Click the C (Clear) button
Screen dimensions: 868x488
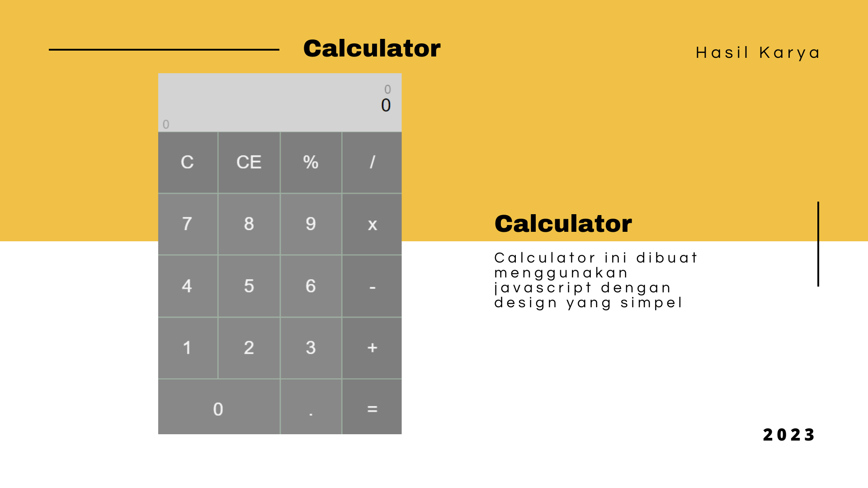pos(189,162)
